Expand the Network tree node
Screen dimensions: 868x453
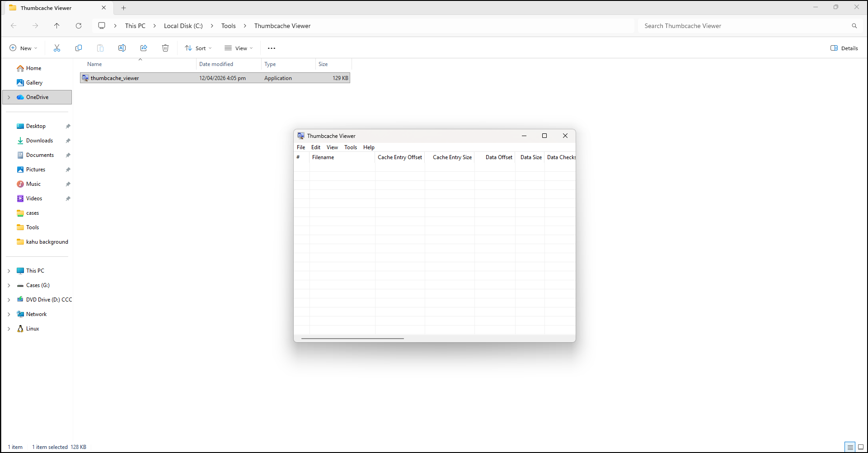[9, 314]
